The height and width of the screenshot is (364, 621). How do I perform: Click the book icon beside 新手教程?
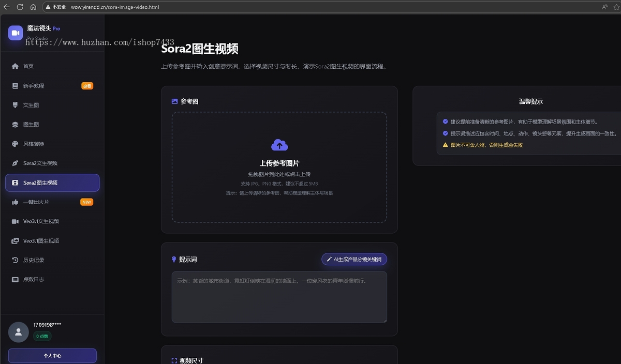[15, 86]
